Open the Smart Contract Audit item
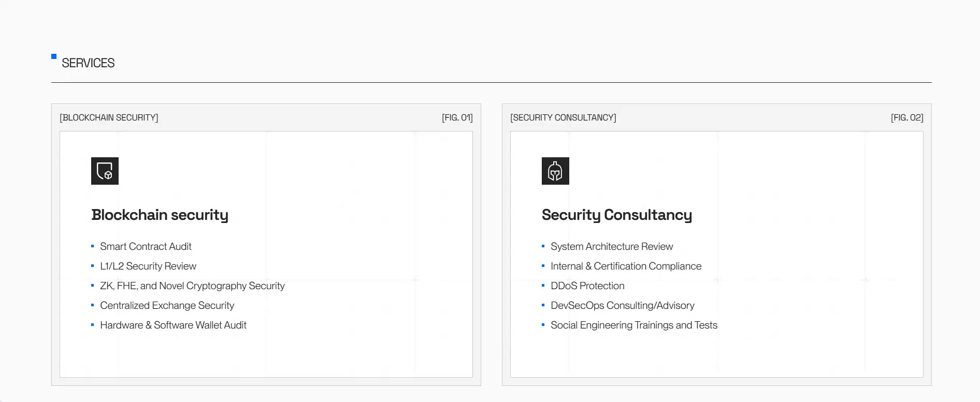Screen dimensions: 980x402 coord(146,247)
